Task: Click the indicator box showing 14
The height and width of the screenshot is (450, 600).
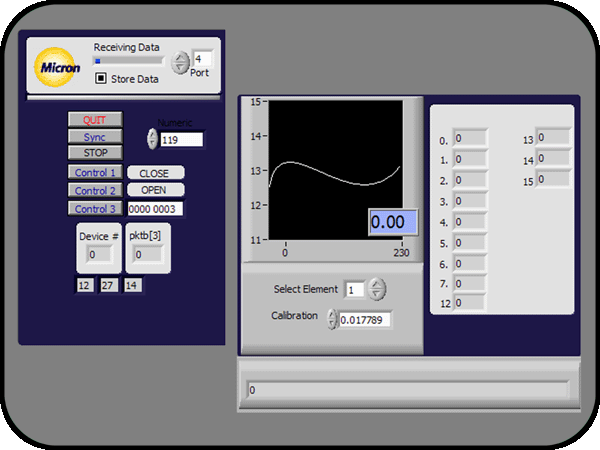Action: point(132,285)
